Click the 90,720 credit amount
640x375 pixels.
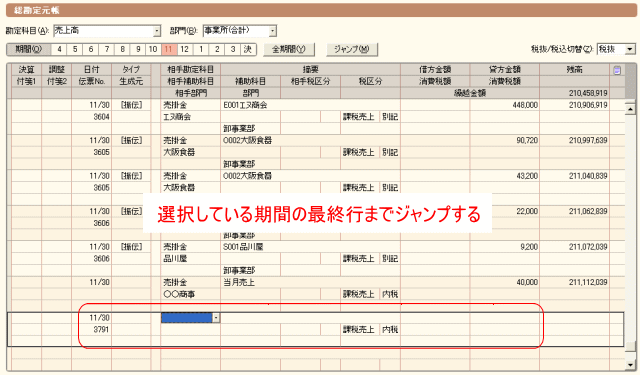pyautogui.click(x=527, y=141)
